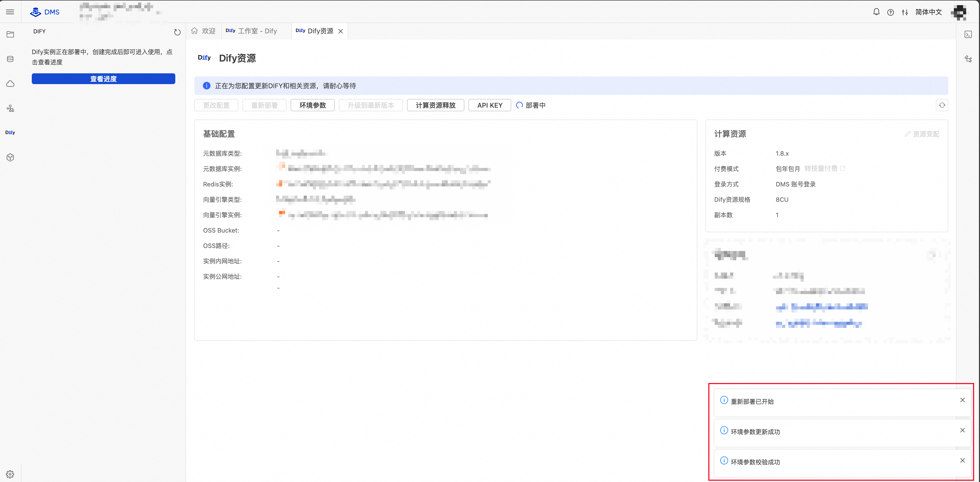Click the 部署中 status indicator

pos(531,105)
